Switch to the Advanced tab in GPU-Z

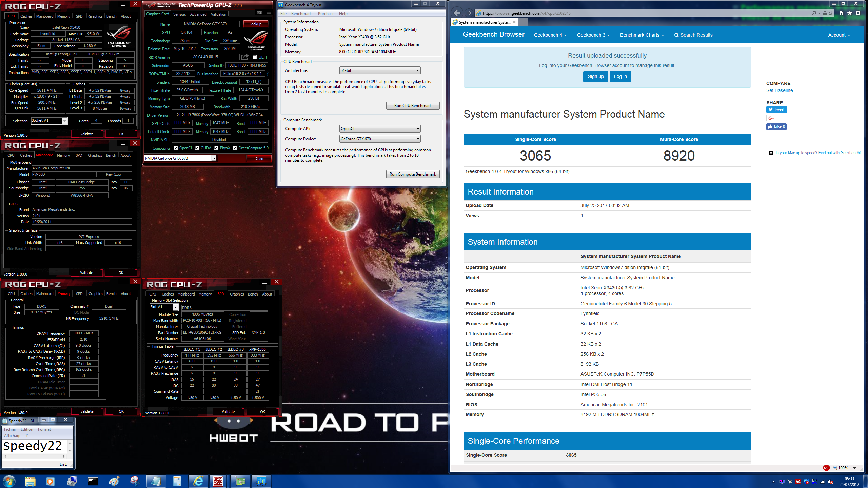[198, 14]
